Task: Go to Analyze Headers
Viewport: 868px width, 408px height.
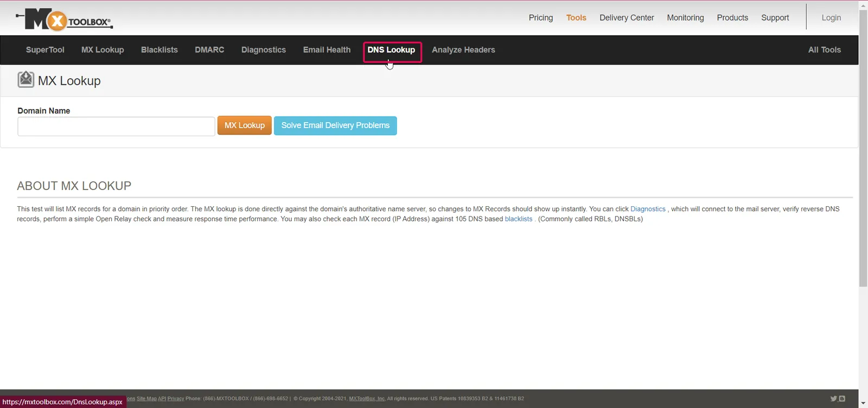Action: pyautogui.click(x=463, y=50)
